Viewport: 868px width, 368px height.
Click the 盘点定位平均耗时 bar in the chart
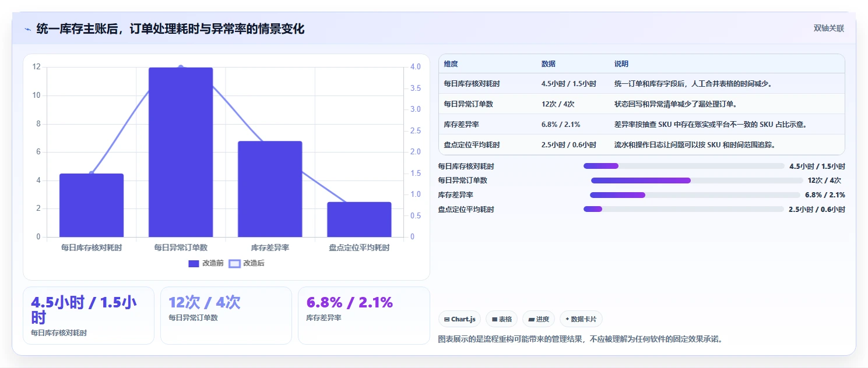pyautogui.click(x=359, y=220)
